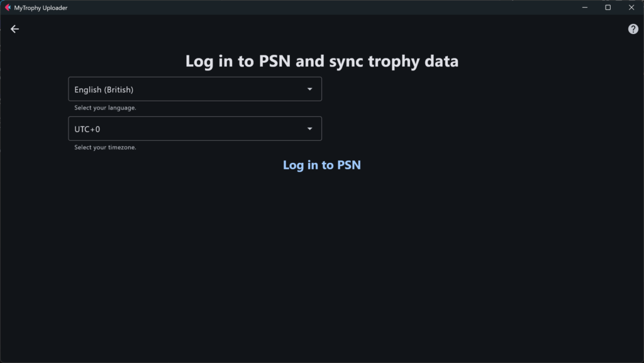The width and height of the screenshot is (644, 363).
Task: Open help via the question mark icon
Action: tap(633, 29)
